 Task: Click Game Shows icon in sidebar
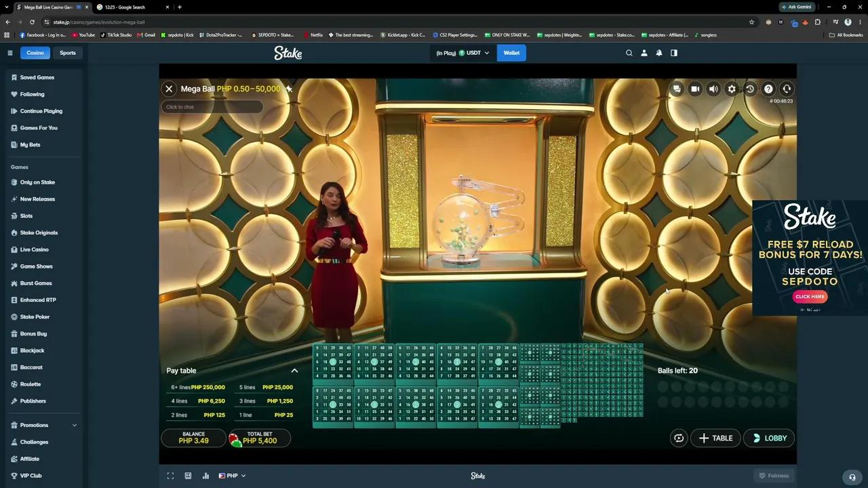tap(14, 266)
